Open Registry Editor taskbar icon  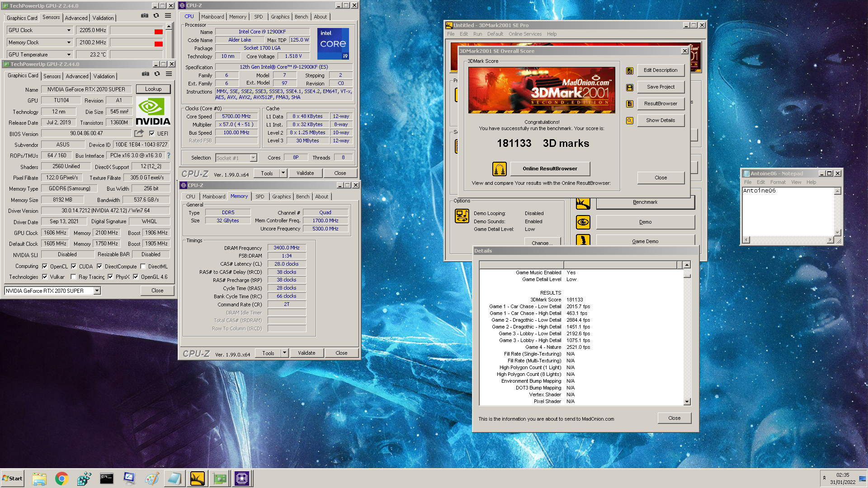tap(84, 479)
